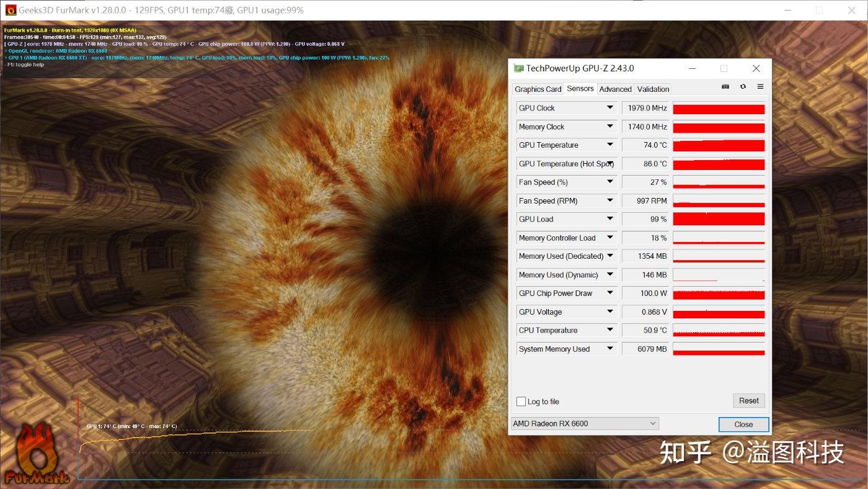Open the Hot Spot temperature dropdown

(x=610, y=164)
